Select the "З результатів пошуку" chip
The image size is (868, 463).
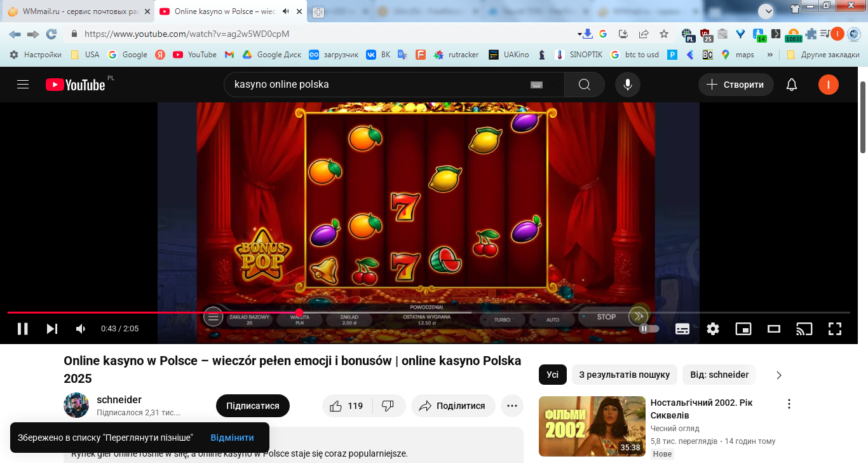coord(625,375)
